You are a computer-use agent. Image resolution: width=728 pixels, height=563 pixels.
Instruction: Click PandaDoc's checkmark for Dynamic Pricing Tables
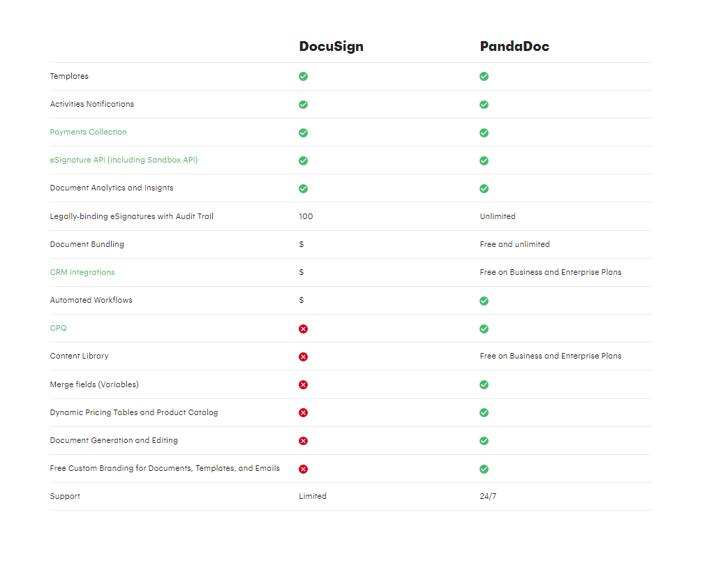484,412
